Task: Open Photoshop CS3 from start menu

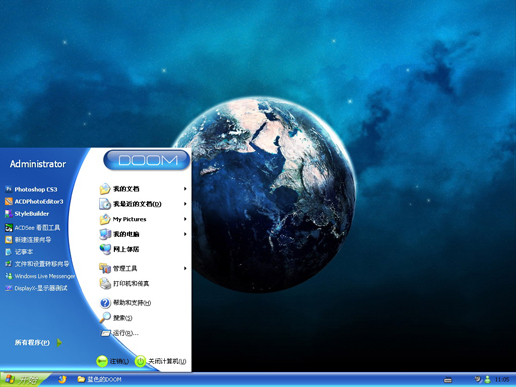Action: [31, 189]
